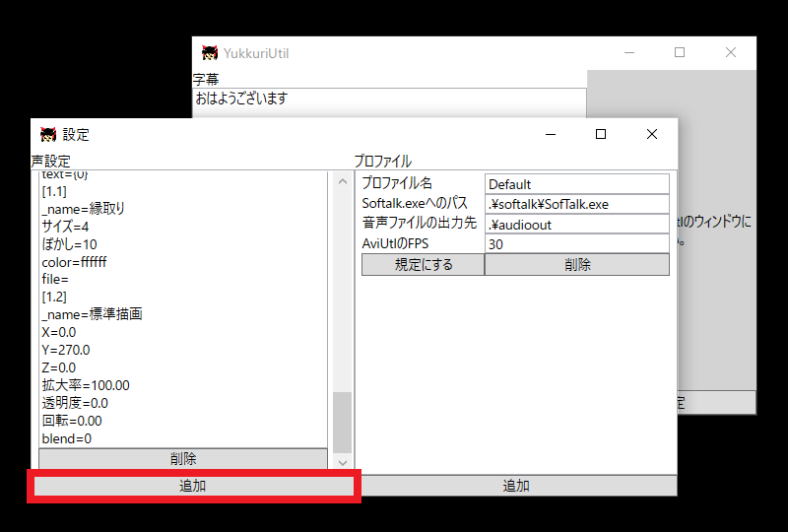Click the 字幕 text box in YukkuriUtil
This screenshot has width=788, height=532.
coord(389,103)
